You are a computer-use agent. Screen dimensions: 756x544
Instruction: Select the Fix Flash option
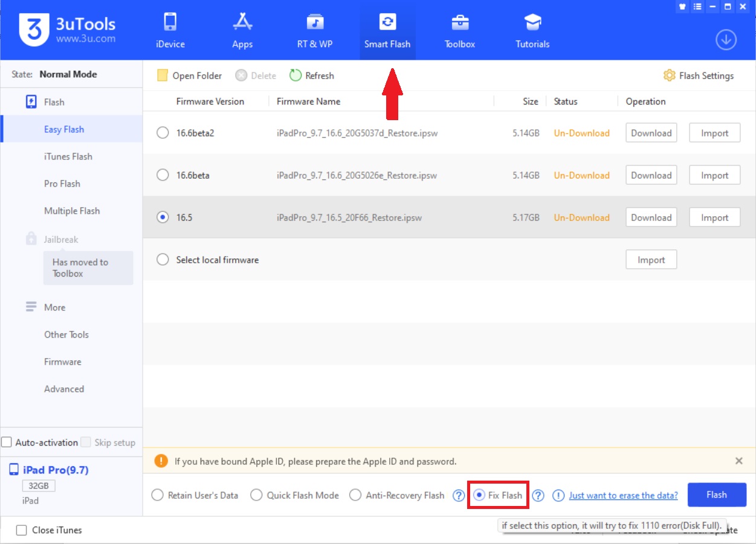tap(479, 495)
